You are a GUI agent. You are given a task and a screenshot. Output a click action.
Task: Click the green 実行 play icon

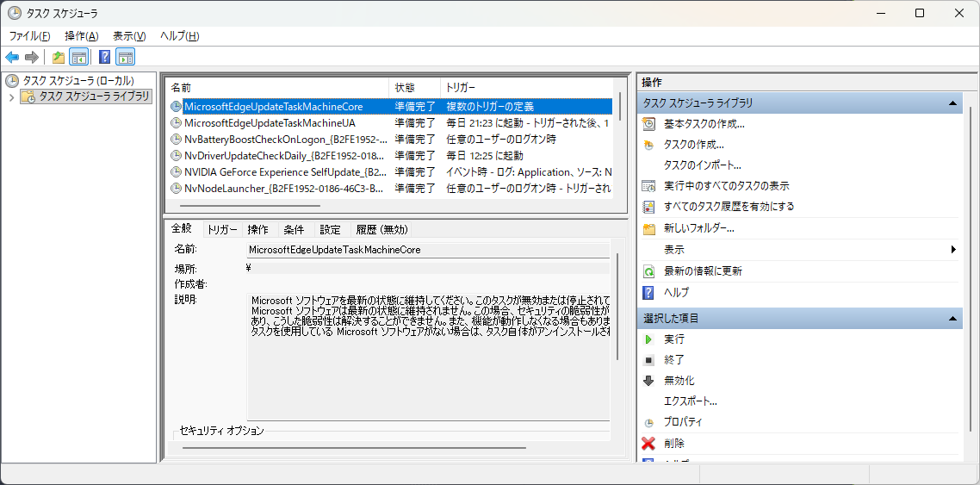coord(649,339)
